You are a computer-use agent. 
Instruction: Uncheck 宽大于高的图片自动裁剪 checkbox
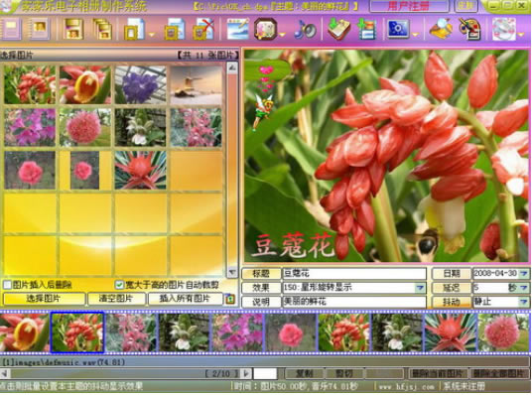click(119, 285)
